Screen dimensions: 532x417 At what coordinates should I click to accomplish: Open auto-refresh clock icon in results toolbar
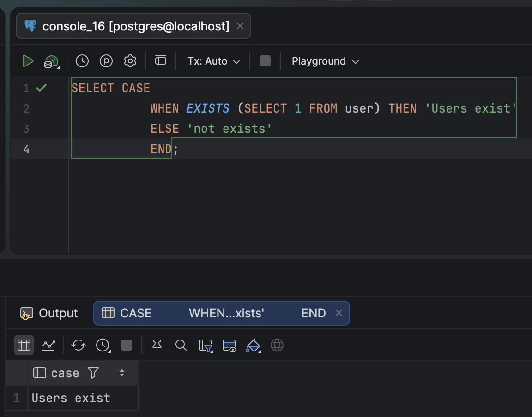[103, 346]
